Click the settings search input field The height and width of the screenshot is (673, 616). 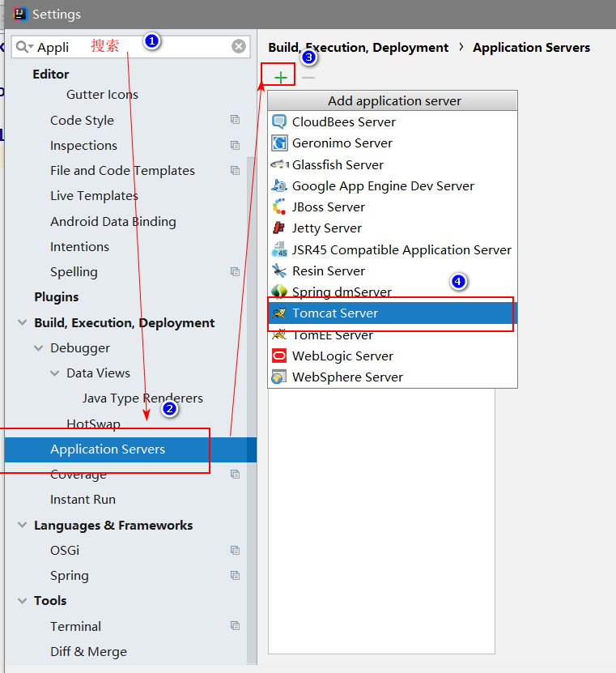(x=131, y=46)
